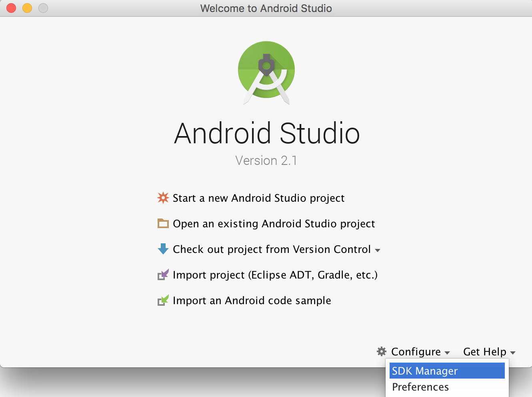Image resolution: width=532 pixels, height=397 pixels.
Task: Import project from Eclipse ADT or Gradle
Action: tap(275, 275)
